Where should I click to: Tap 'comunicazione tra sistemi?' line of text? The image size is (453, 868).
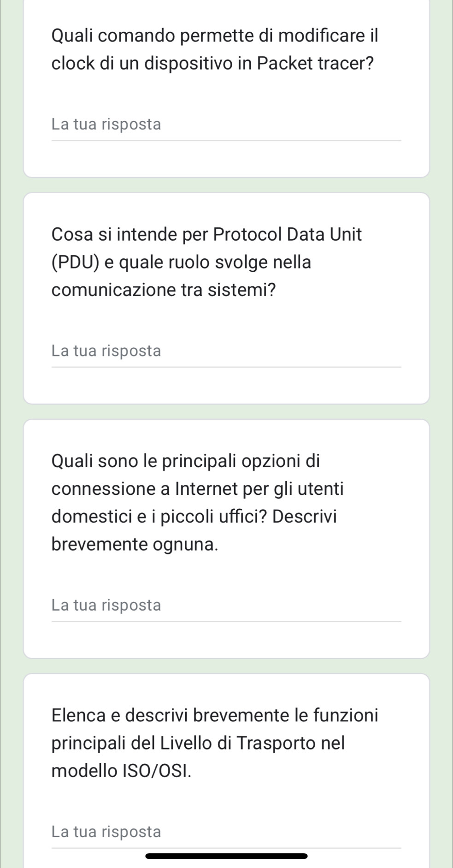pos(164,291)
